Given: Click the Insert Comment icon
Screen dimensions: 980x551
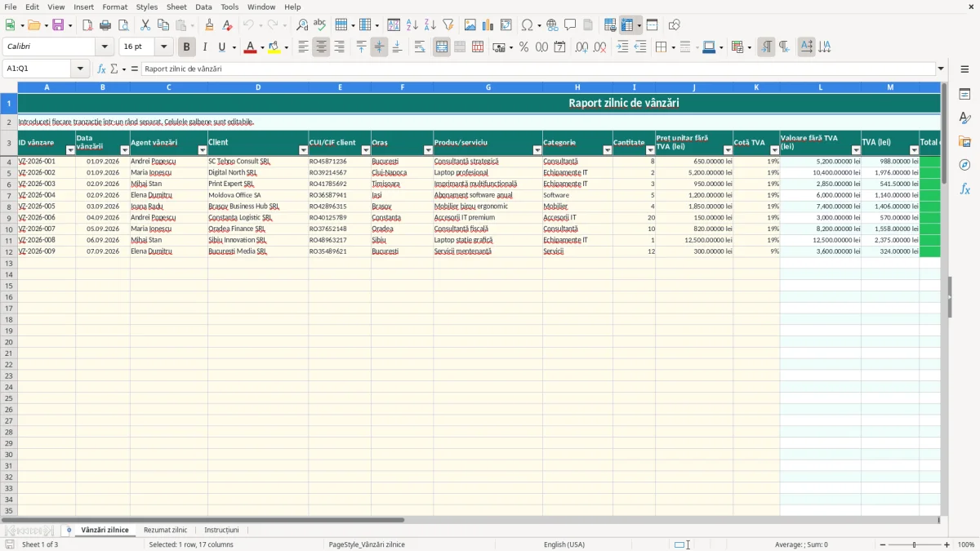Looking at the screenshot, I should 570,25.
